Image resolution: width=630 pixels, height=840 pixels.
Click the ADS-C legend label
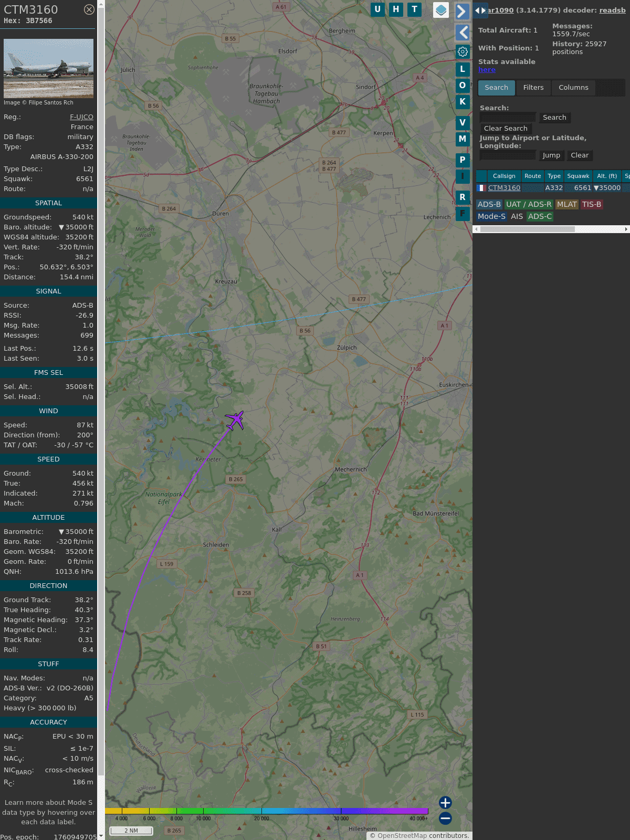540,216
